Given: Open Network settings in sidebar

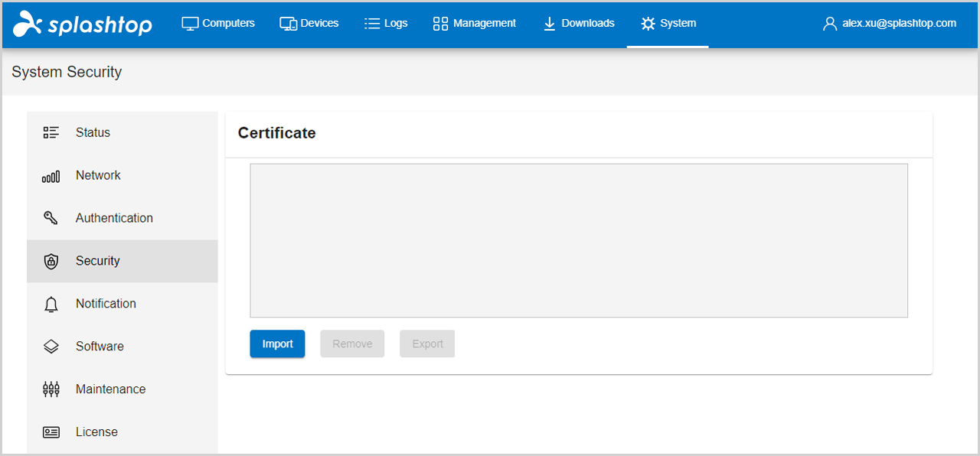Looking at the screenshot, I should (122, 176).
